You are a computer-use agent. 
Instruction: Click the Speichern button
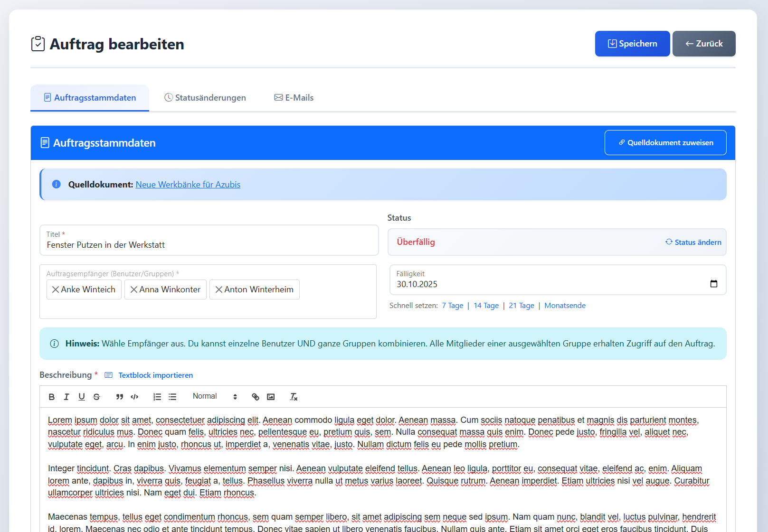coord(632,44)
